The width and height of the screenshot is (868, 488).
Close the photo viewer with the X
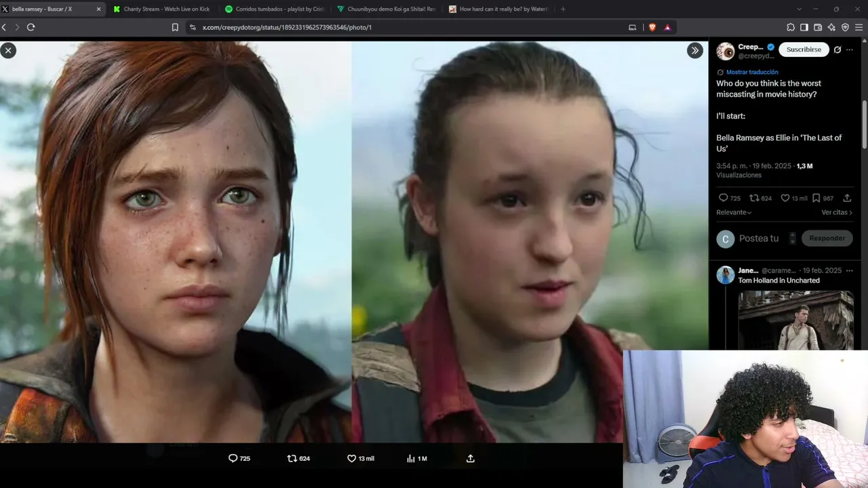pyautogui.click(x=8, y=50)
